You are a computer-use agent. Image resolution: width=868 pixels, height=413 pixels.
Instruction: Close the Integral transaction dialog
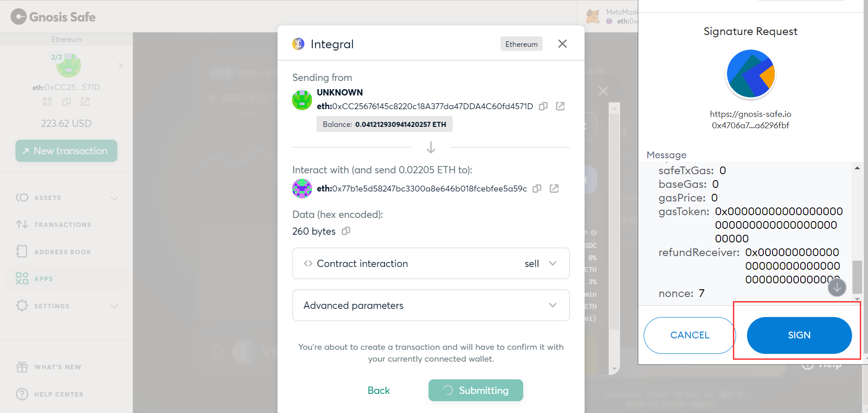(x=562, y=44)
